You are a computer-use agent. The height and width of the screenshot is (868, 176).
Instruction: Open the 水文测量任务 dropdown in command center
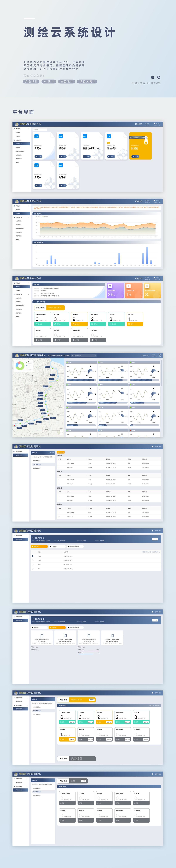(83, 356)
